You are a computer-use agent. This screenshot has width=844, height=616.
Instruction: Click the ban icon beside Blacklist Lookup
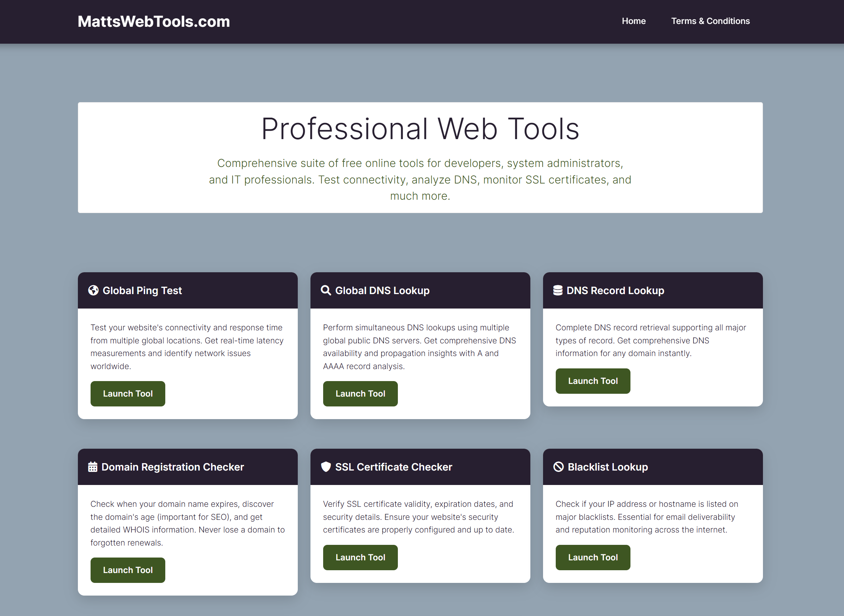[558, 466]
